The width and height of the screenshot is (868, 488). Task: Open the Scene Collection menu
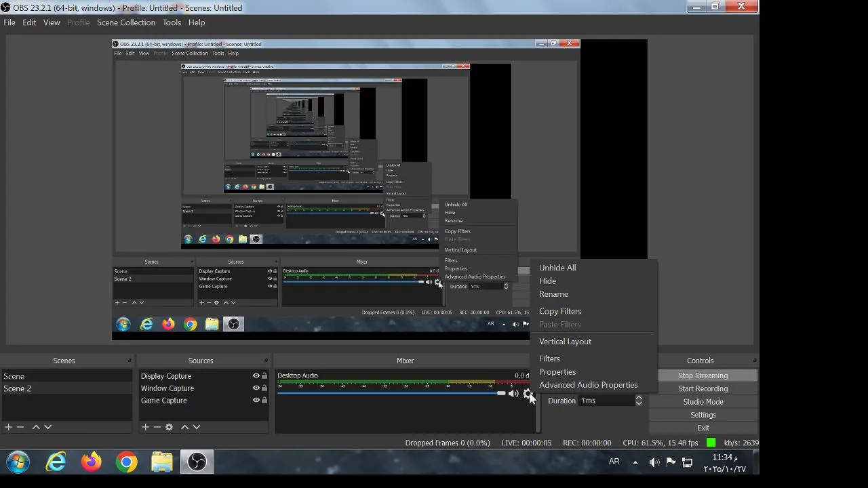click(126, 22)
